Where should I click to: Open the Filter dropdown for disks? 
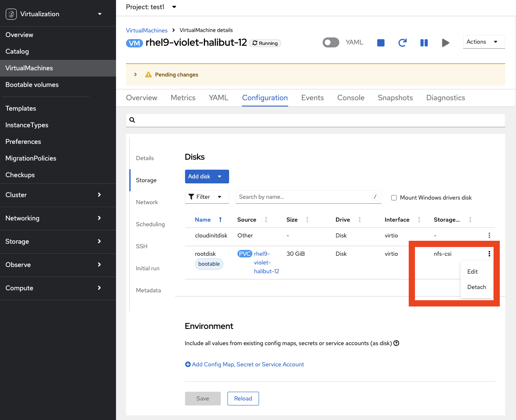click(x=207, y=197)
